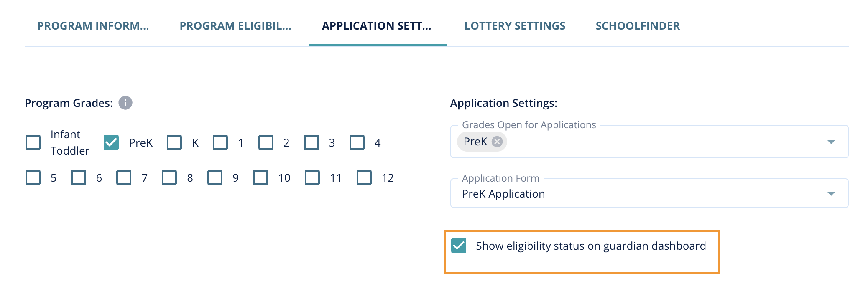
Task: Check the Infant Toddler checkbox
Action: click(x=33, y=142)
